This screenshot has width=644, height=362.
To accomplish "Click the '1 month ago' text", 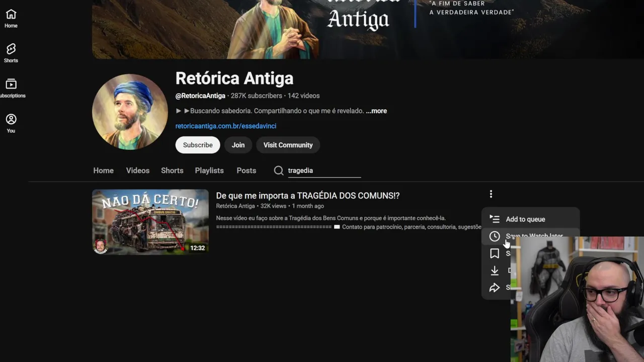I will pyautogui.click(x=308, y=206).
